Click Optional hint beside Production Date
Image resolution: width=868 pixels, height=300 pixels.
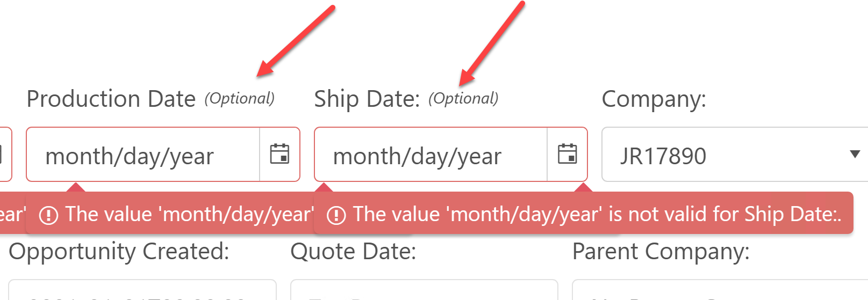point(239,99)
